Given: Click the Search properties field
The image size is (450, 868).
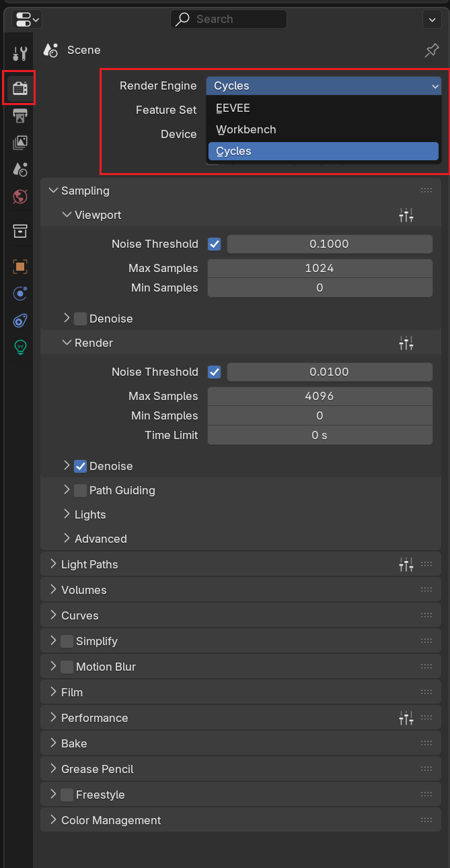Looking at the screenshot, I should [x=229, y=20].
